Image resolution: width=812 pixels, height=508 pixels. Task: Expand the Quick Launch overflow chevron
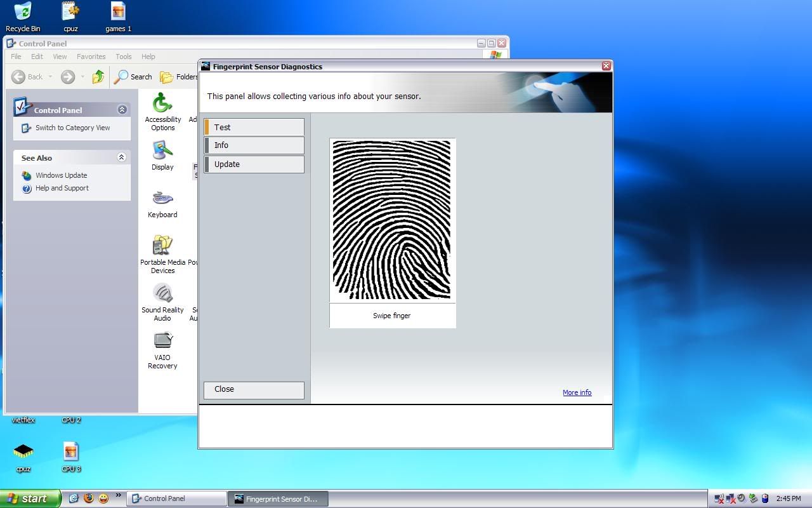(118, 495)
